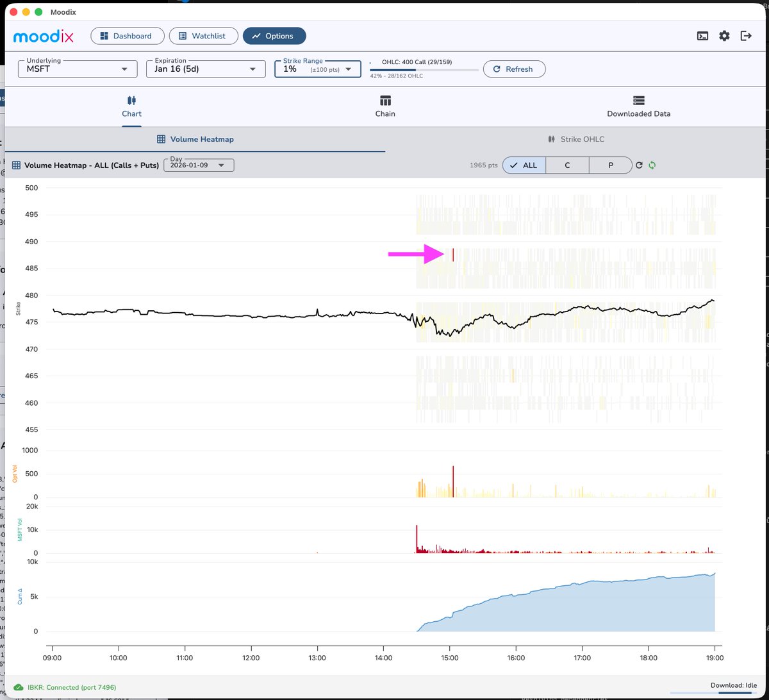Click the macOS green fullscreen window button

point(38,12)
